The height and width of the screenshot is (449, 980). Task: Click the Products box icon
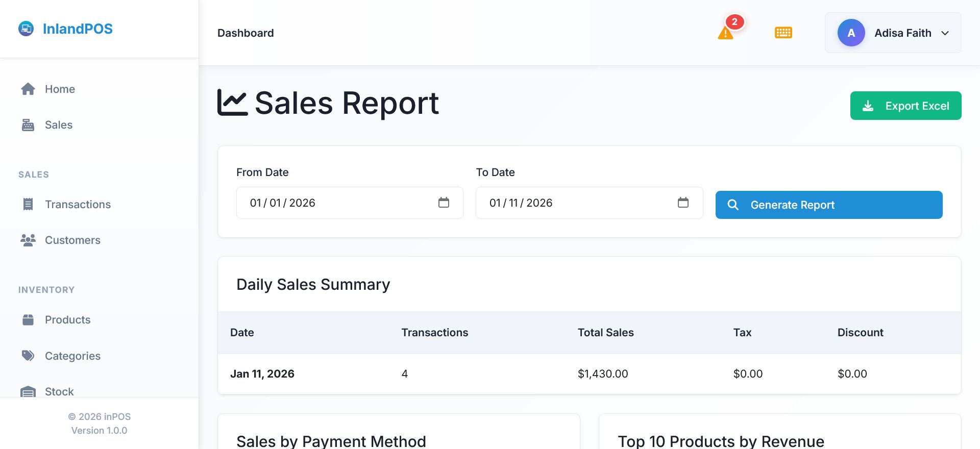pyautogui.click(x=28, y=320)
